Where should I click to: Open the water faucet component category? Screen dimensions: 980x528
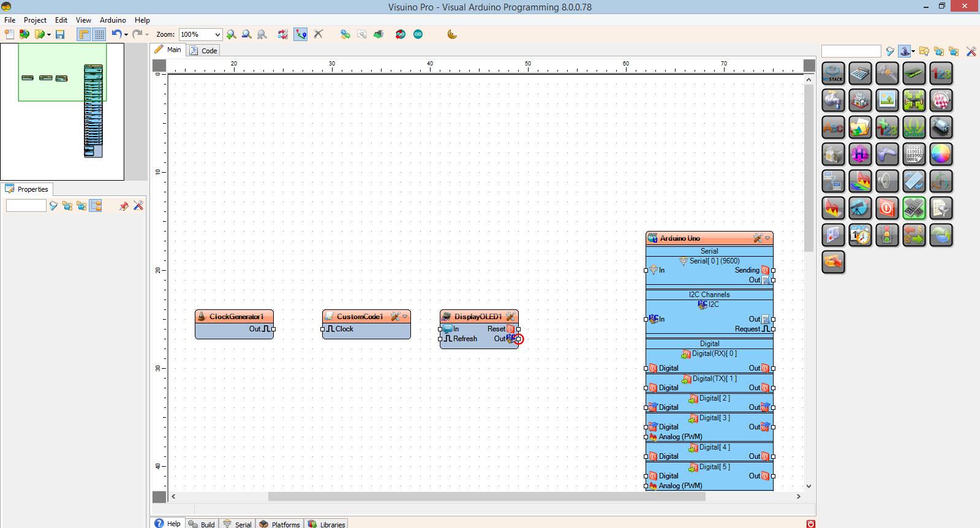coord(833,100)
